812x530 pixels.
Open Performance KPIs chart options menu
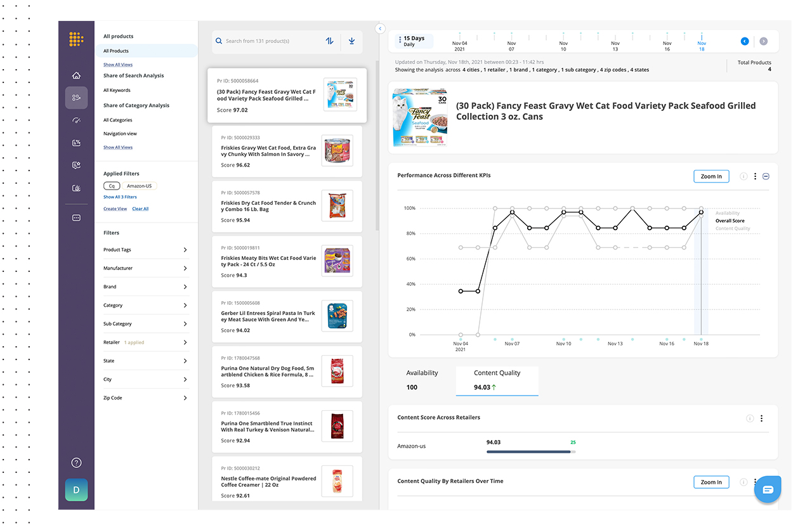tap(755, 176)
